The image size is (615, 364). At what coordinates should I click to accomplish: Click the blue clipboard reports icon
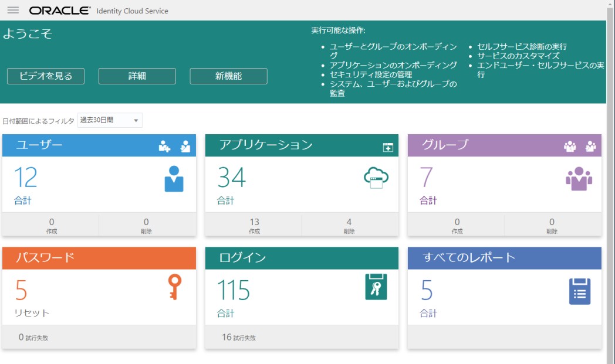[x=580, y=291]
